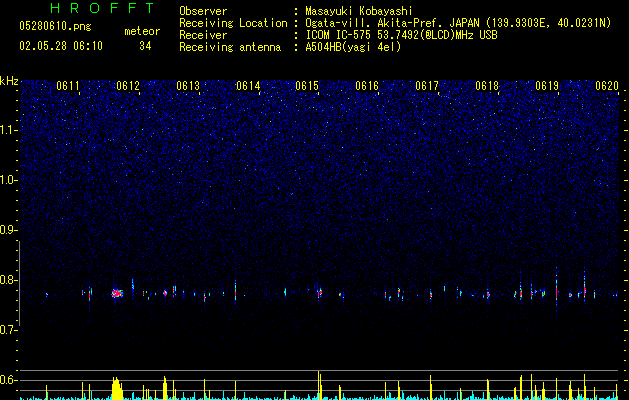Click the Observer label
Viewport: 629px width, 400px height.
[x=203, y=11]
